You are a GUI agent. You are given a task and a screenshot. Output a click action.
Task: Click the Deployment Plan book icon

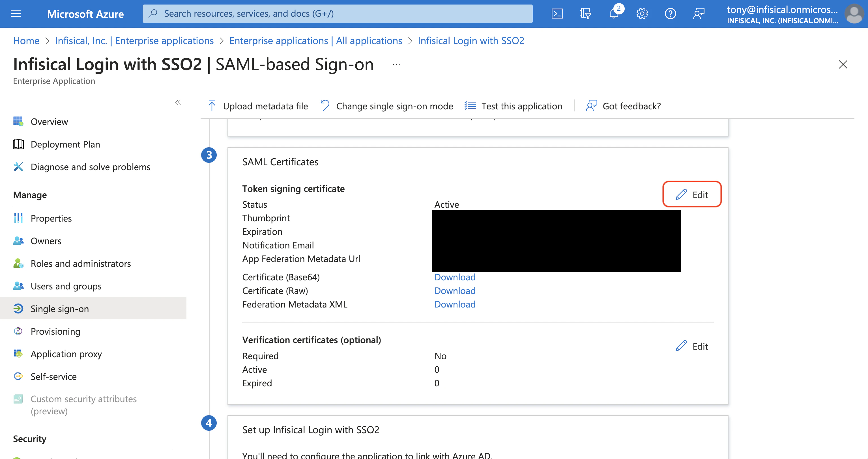[x=18, y=144]
